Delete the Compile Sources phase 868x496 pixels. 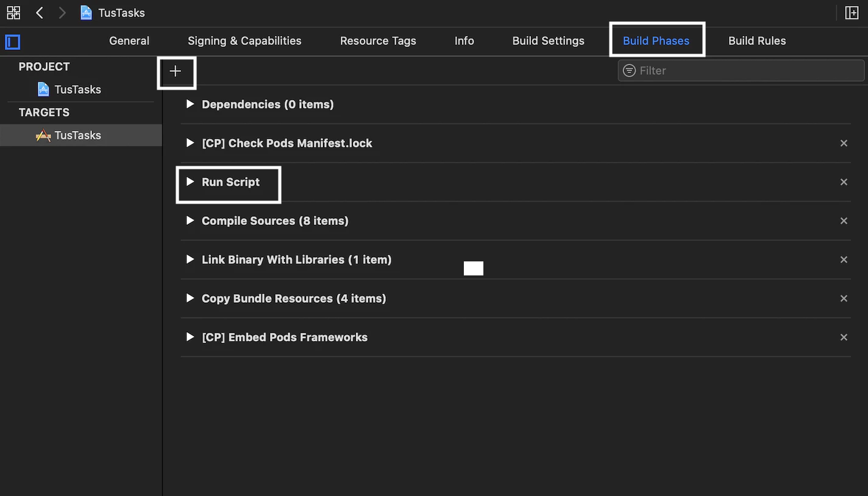(844, 221)
